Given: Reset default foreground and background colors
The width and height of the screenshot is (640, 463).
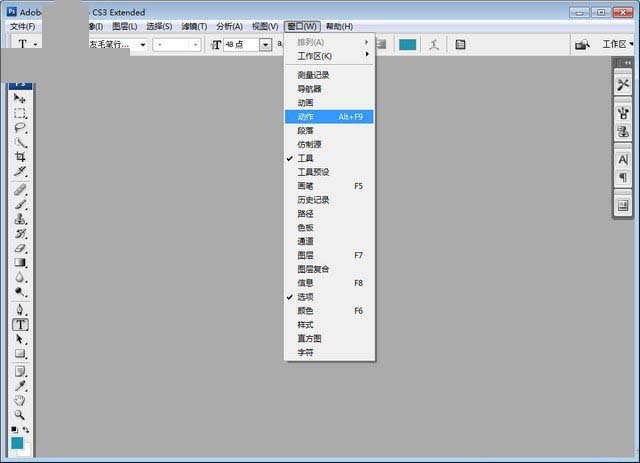Looking at the screenshot, I should click(14, 430).
